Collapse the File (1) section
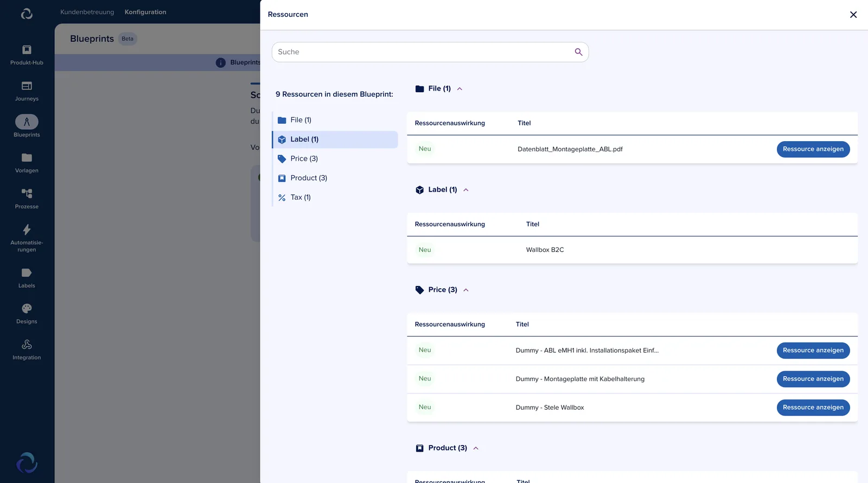Viewport: 868px width, 483px height. point(459,89)
